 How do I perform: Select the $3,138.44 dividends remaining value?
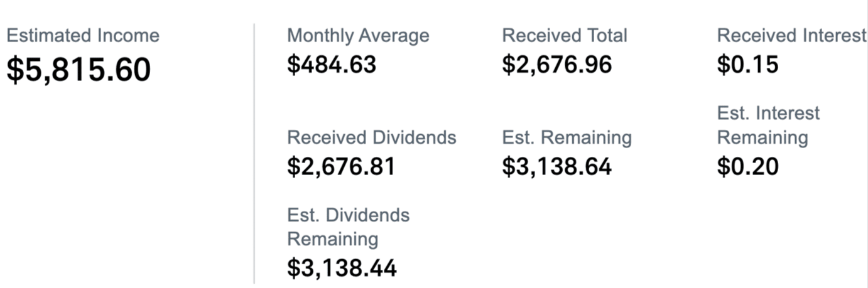point(342,269)
